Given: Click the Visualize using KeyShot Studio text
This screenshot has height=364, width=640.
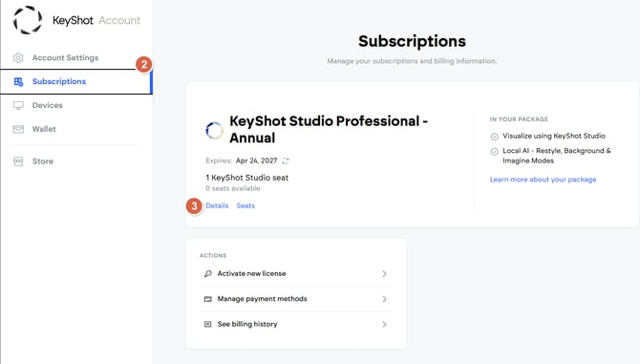Looking at the screenshot, I should [x=554, y=136].
